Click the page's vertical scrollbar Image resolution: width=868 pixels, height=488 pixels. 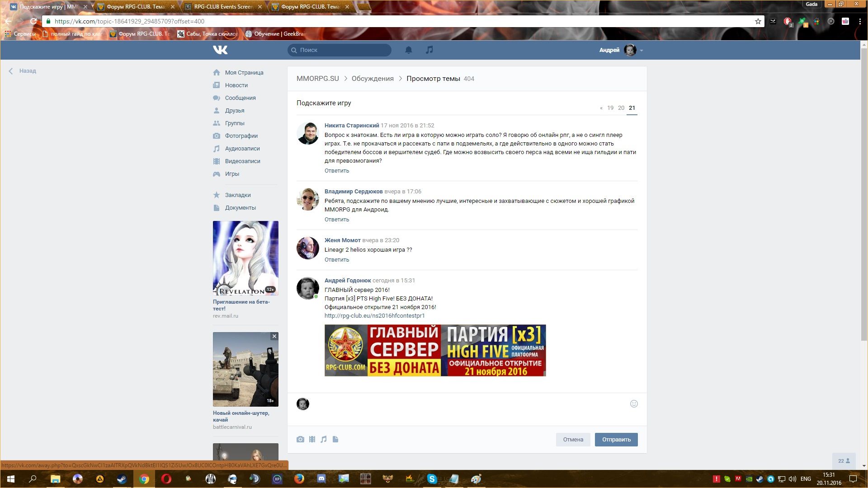click(x=864, y=194)
